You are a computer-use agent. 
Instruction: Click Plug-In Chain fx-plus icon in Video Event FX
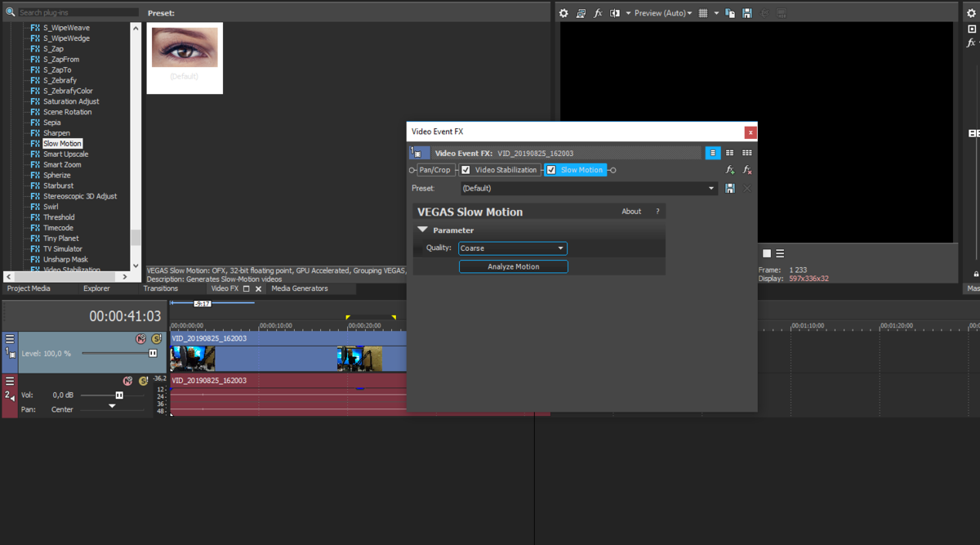click(x=730, y=170)
